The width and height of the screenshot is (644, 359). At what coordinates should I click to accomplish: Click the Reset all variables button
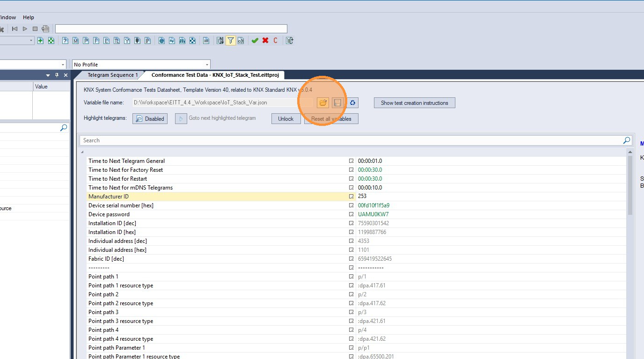click(x=331, y=119)
